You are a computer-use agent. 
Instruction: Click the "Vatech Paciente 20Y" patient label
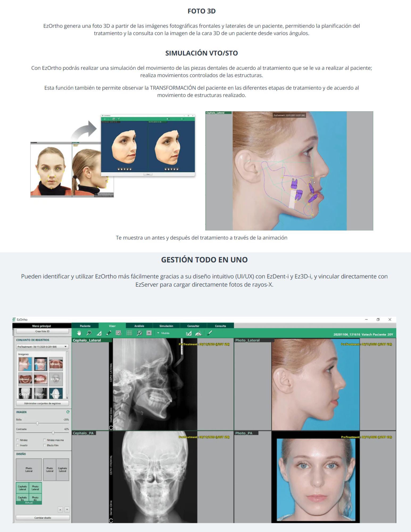(x=377, y=334)
